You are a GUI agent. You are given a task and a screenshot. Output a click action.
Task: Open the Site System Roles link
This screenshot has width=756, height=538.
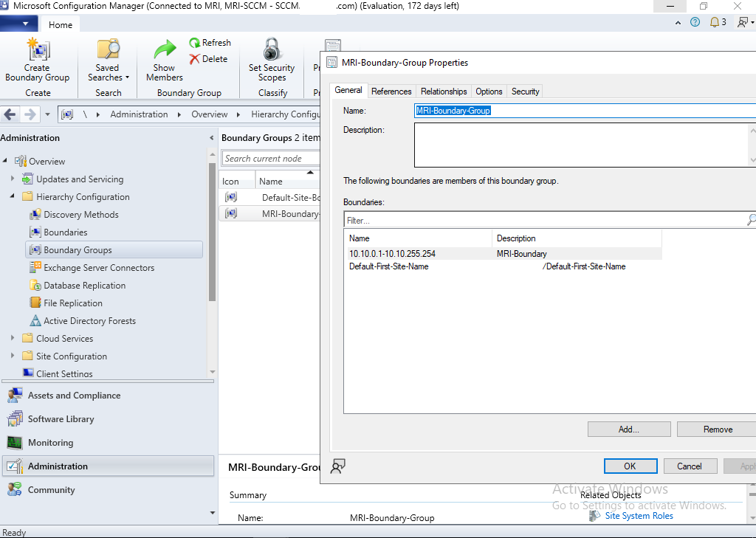[x=639, y=516]
